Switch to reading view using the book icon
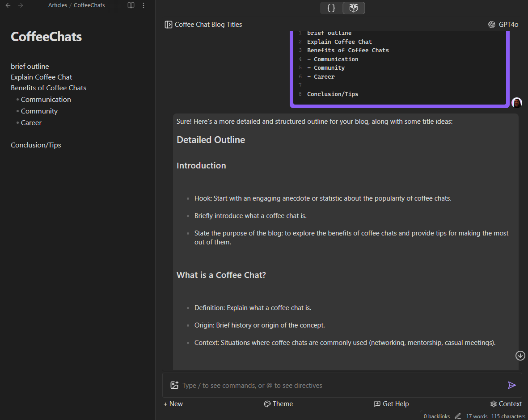The width and height of the screenshot is (528, 420). click(x=131, y=5)
